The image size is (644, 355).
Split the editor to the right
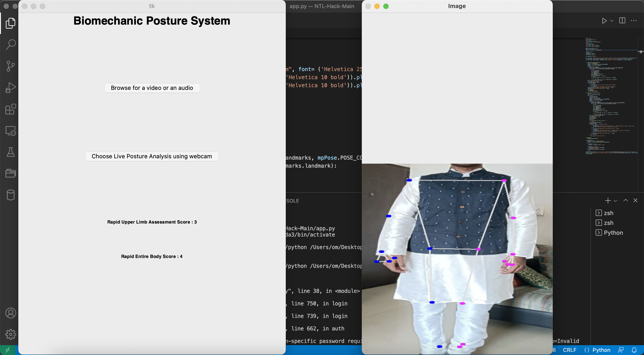[x=622, y=21]
